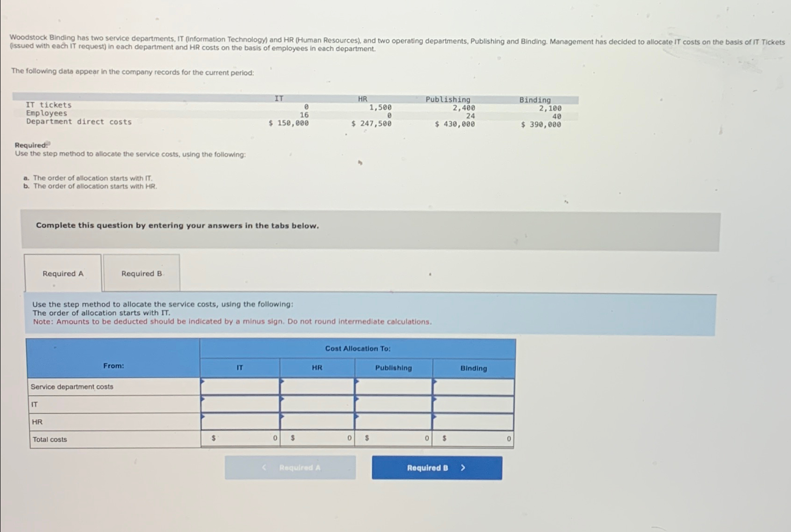This screenshot has width=791, height=532.
Task: Click the Total costs value under Binding
Action: [473, 439]
